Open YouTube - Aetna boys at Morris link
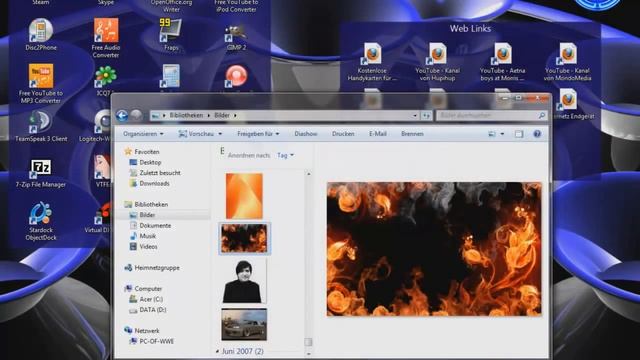Viewport: 640px width, 360px height. coord(502,62)
